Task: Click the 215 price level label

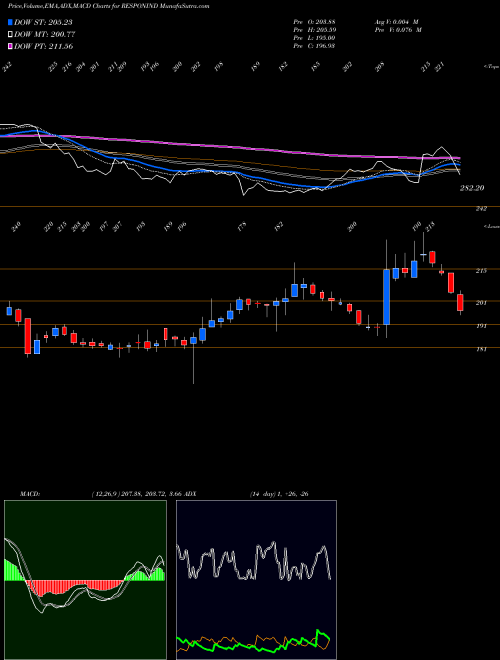Action: [x=481, y=271]
